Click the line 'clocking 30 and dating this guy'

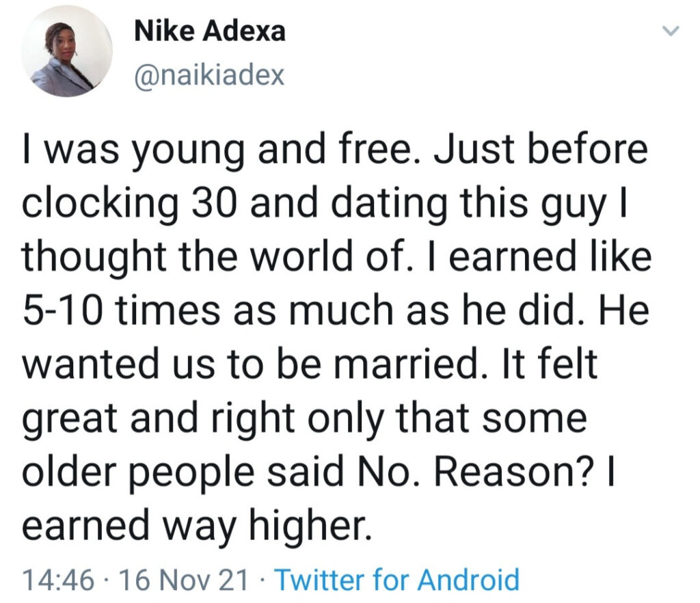[325, 205]
